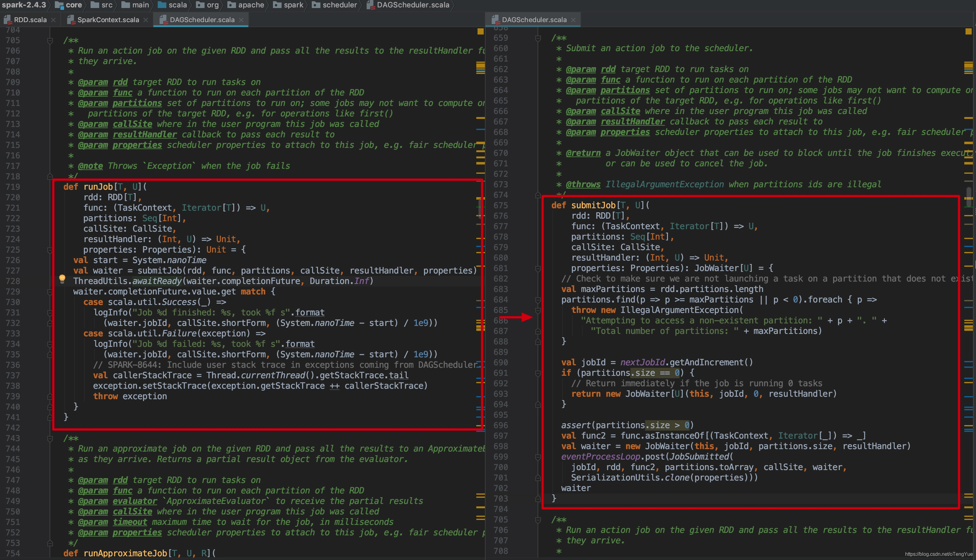Click the @return tag on line 670

583,153
